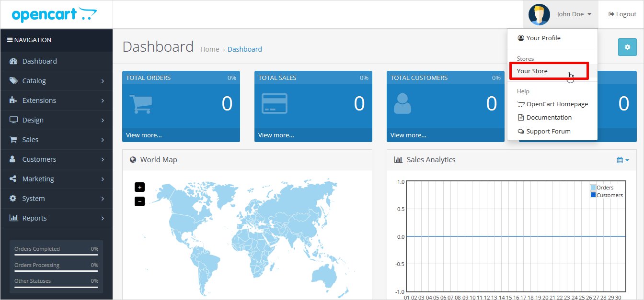Click the navigation hamburger icon
The width and height of the screenshot is (644, 300).
coord(10,40)
